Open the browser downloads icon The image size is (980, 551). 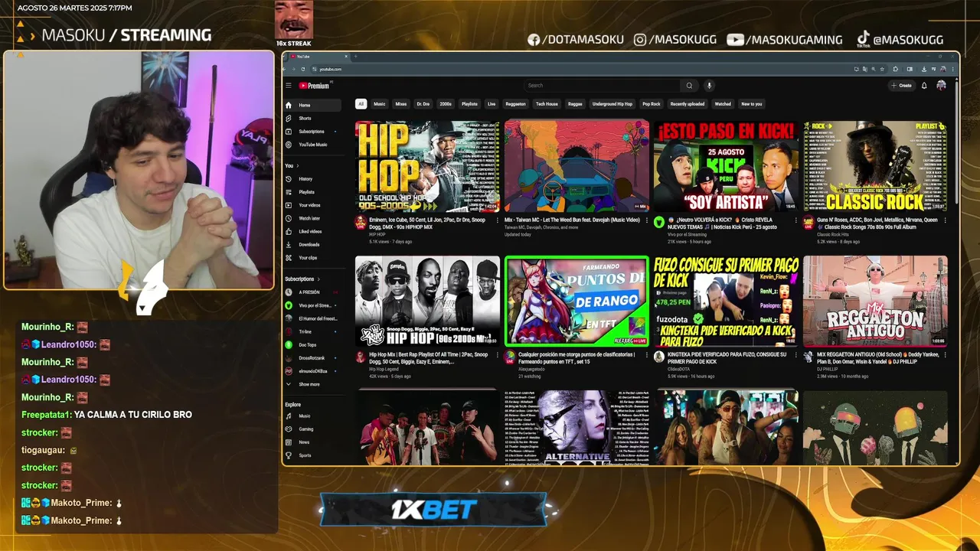(x=924, y=69)
